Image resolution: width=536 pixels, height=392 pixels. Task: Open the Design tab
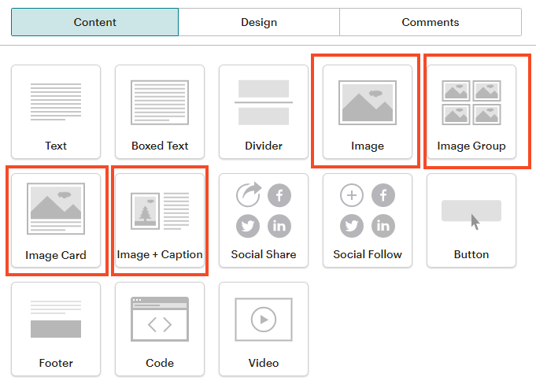coord(259,22)
